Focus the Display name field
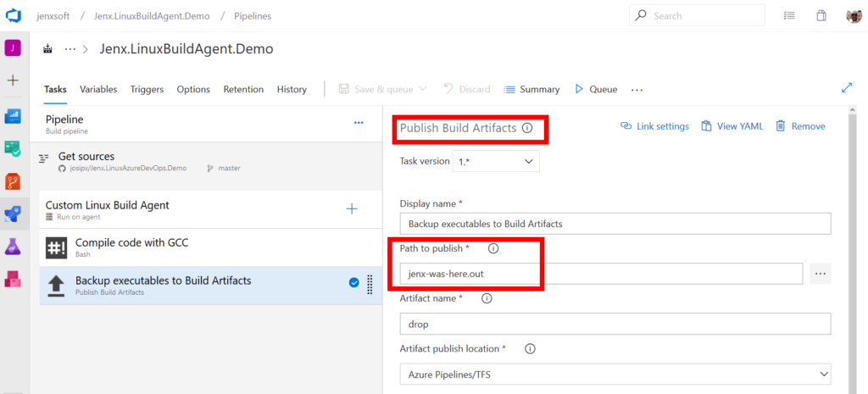Screen dimensions: 868x394 pyautogui.click(x=615, y=224)
